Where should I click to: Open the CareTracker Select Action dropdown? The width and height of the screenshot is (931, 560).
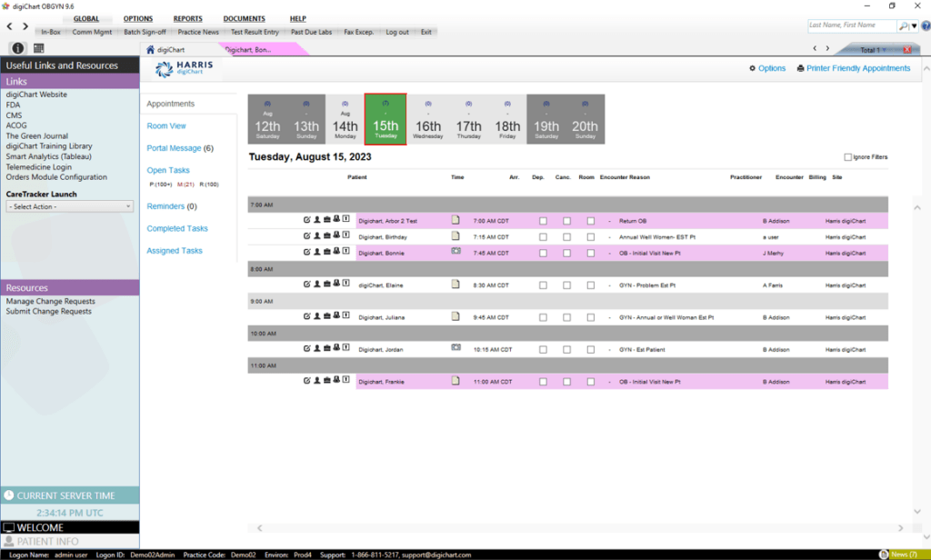(x=69, y=206)
